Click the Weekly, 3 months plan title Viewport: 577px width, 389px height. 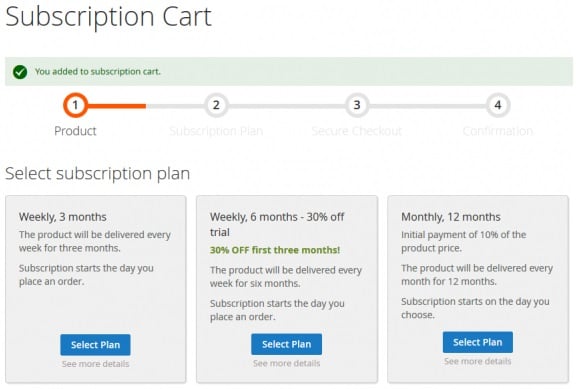tap(63, 217)
